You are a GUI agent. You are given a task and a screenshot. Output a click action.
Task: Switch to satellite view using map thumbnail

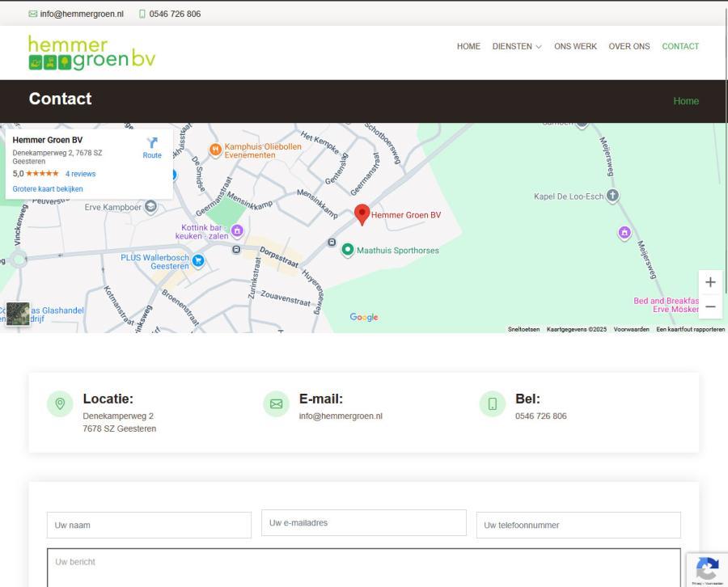coord(16,312)
